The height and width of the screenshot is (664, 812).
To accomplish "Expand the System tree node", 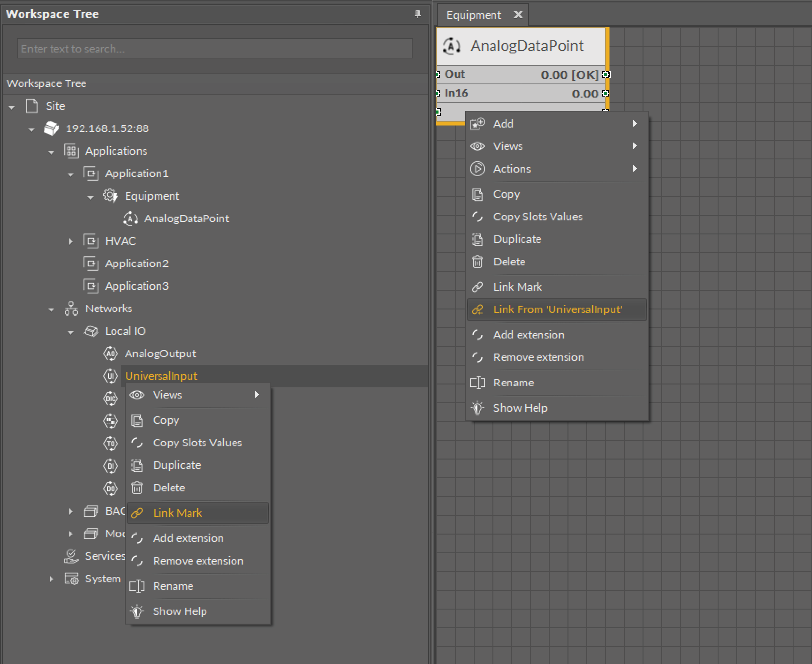I will coord(51,579).
